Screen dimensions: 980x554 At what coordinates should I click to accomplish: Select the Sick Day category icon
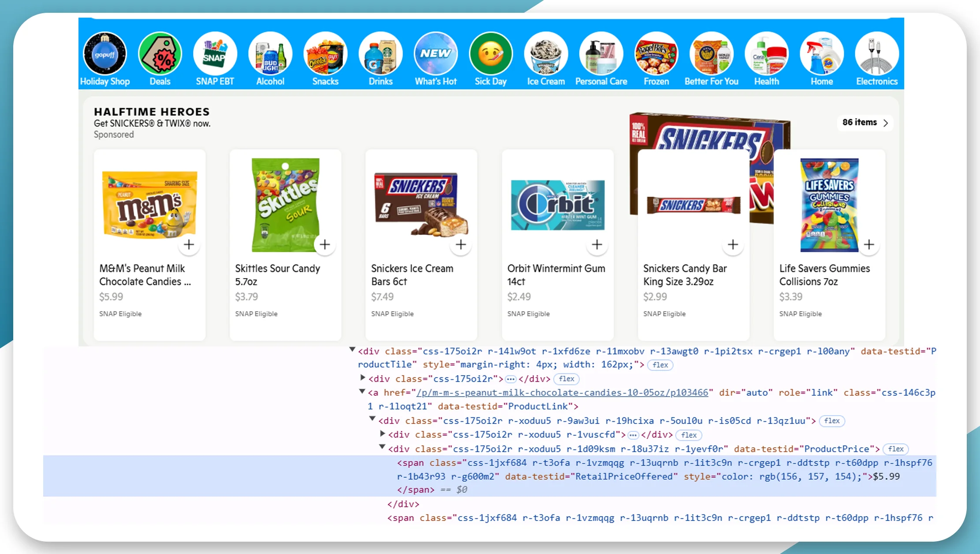[491, 54]
